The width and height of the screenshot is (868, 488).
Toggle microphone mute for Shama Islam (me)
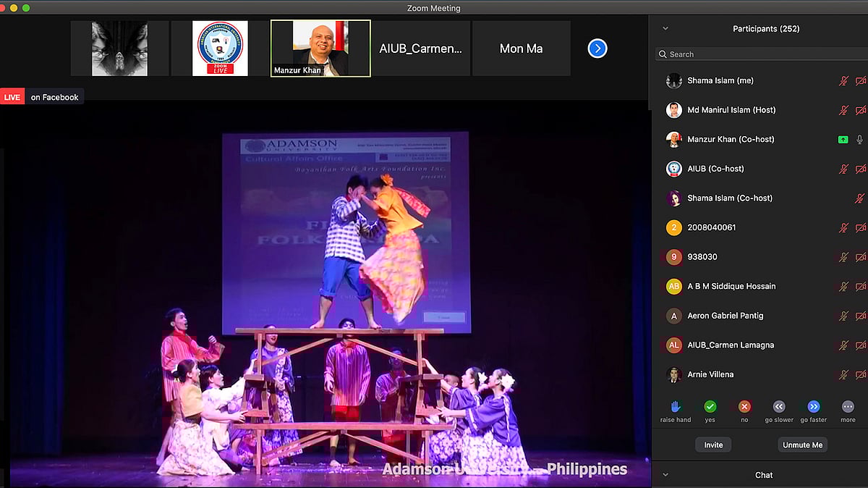[x=843, y=81]
